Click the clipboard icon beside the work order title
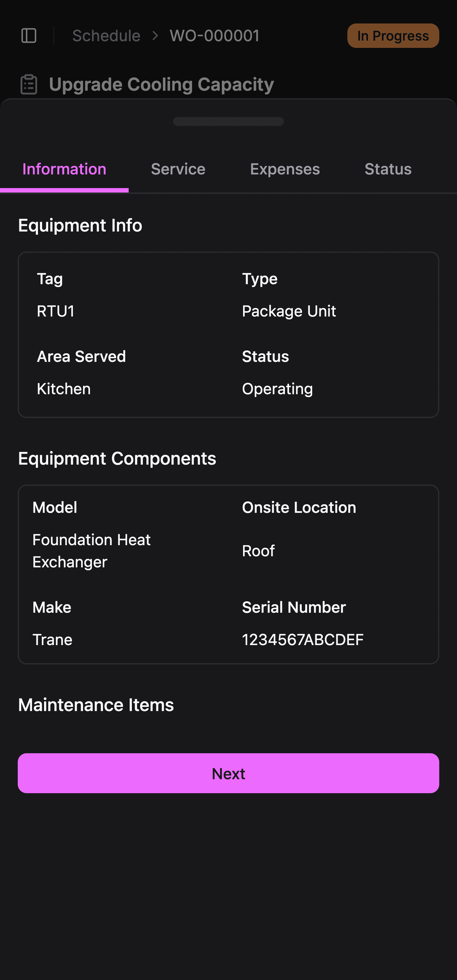Viewport: 457px width, 980px height. tap(29, 84)
